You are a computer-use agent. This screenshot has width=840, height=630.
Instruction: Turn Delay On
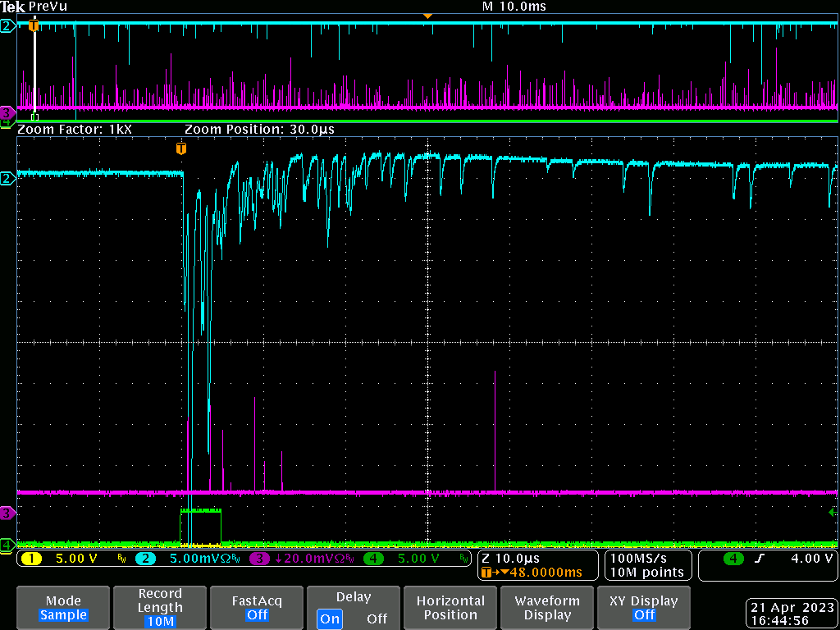(330, 619)
